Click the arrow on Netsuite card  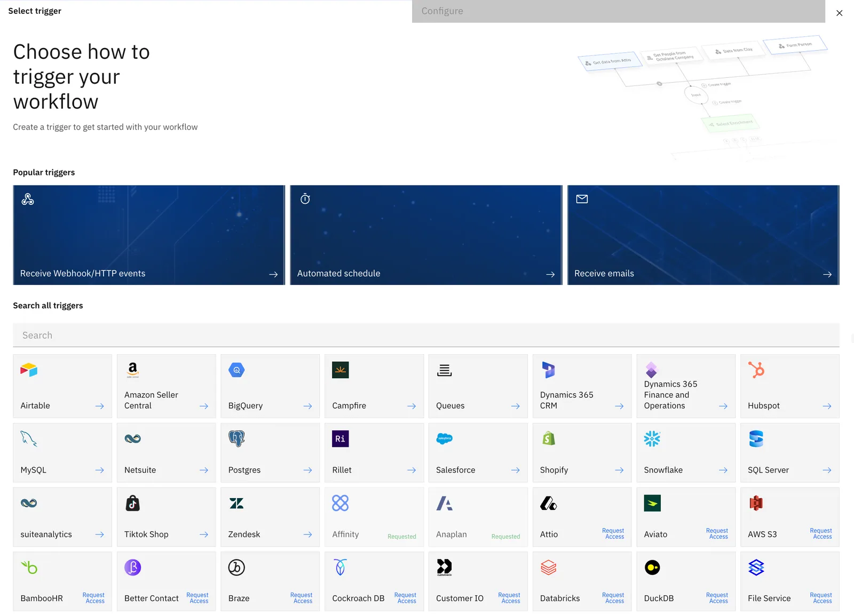203,470
